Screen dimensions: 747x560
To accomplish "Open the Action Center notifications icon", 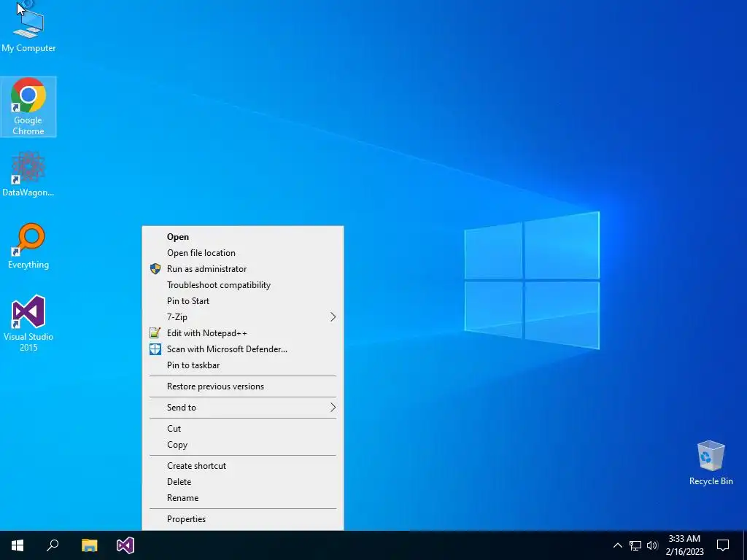I will click(723, 545).
